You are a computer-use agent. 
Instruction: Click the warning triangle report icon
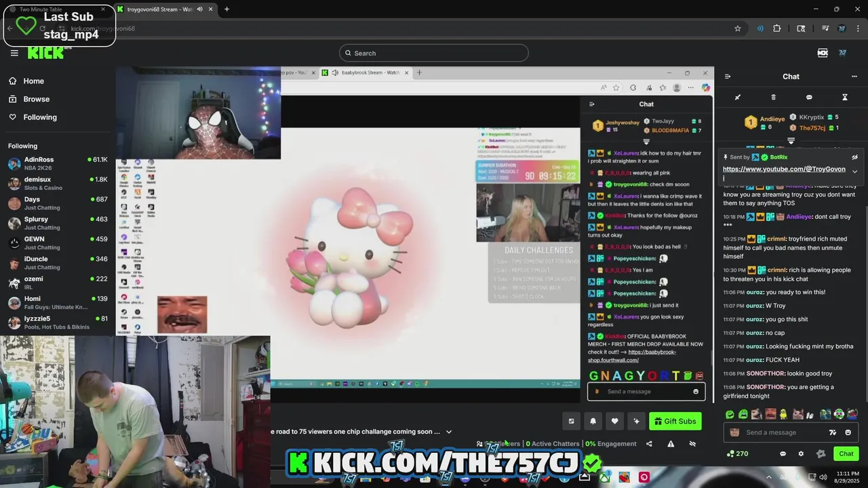coord(671,444)
